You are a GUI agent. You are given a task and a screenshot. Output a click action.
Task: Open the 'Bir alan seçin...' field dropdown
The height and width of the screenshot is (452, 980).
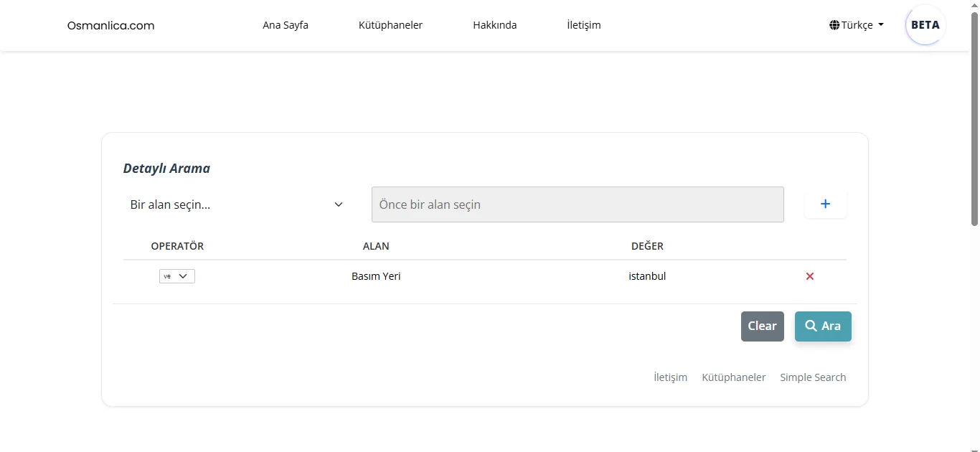tap(237, 204)
